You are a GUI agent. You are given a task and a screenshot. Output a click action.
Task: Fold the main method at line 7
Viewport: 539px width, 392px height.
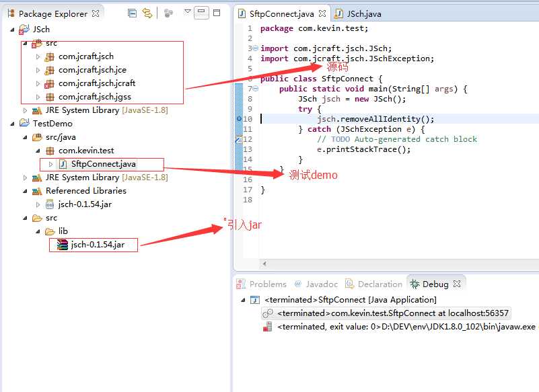[256, 89]
